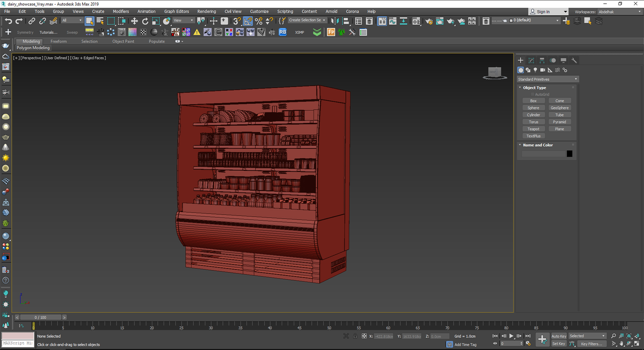The image size is (644, 350).
Task: Enable the AutoGrid checkbox
Action: pyautogui.click(x=533, y=94)
